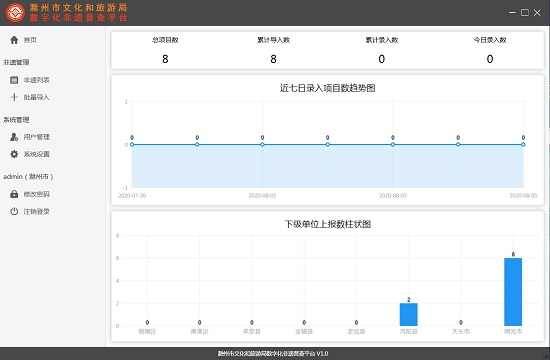Click the bar labeled 6 in chart
Screen dimensions: 550x360
click(x=513, y=292)
